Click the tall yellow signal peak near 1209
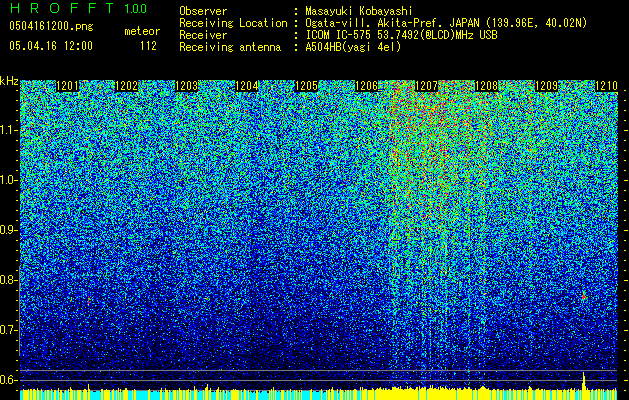 click(584, 381)
